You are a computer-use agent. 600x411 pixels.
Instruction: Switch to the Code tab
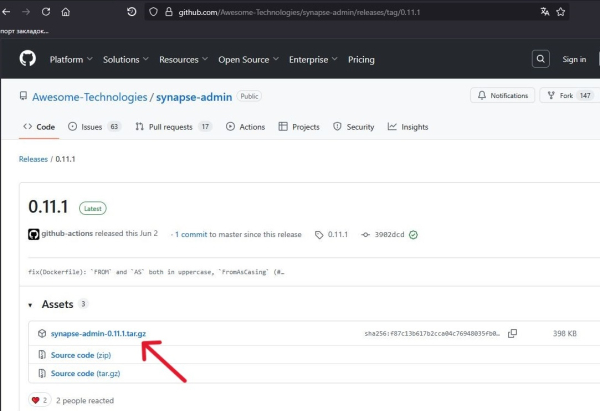coord(39,127)
